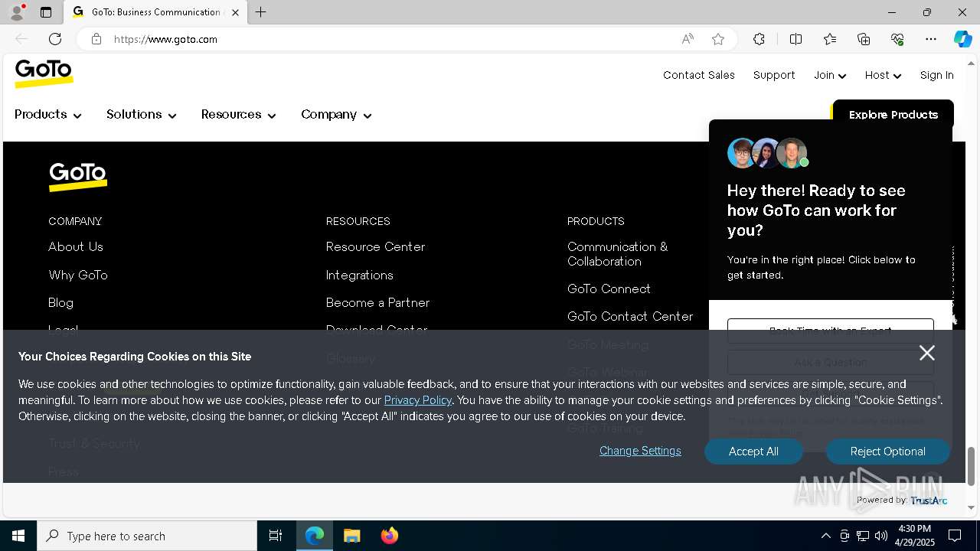Open the Collections icon

click(864, 39)
